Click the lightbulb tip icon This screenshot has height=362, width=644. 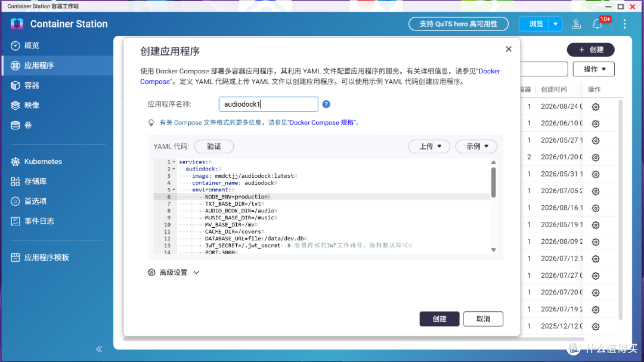(x=151, y=122)
